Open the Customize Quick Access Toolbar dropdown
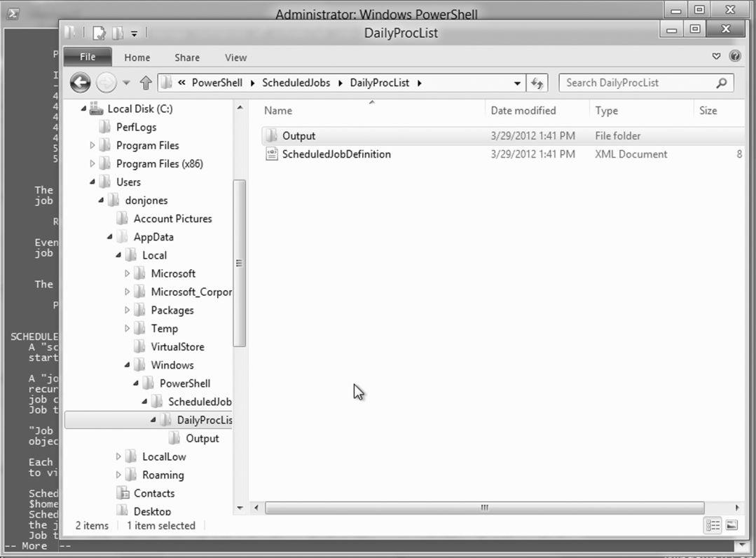The height and width of the screenshot is (558, 756). [x=135, y=32]
